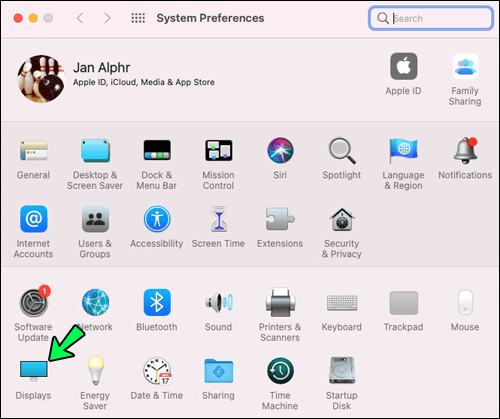Show all preferences grid button

pyautogui.click(x=138, y=18)
